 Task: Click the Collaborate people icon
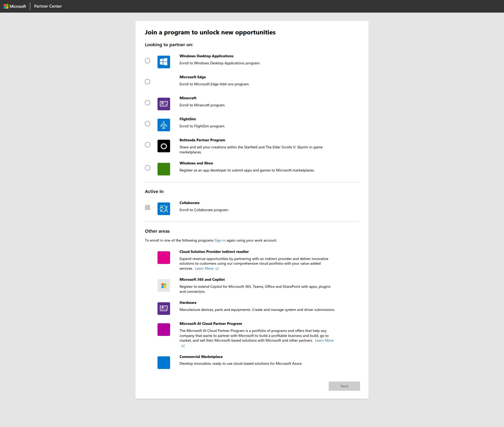click(x=164, y=209)
